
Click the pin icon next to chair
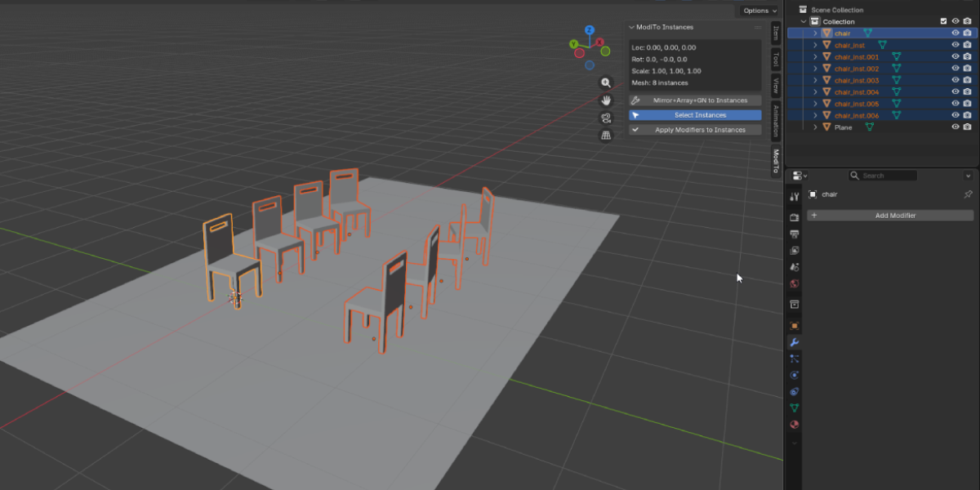[x=968, y=194]
